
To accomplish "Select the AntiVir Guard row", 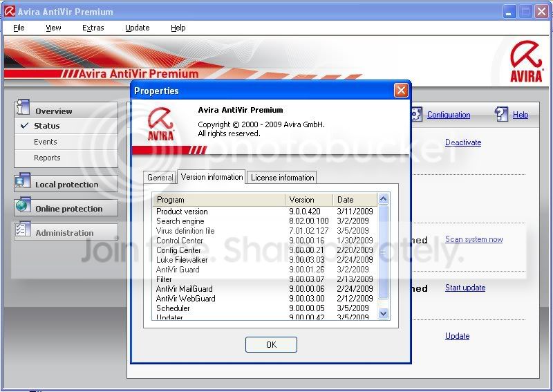I will 265,270.
